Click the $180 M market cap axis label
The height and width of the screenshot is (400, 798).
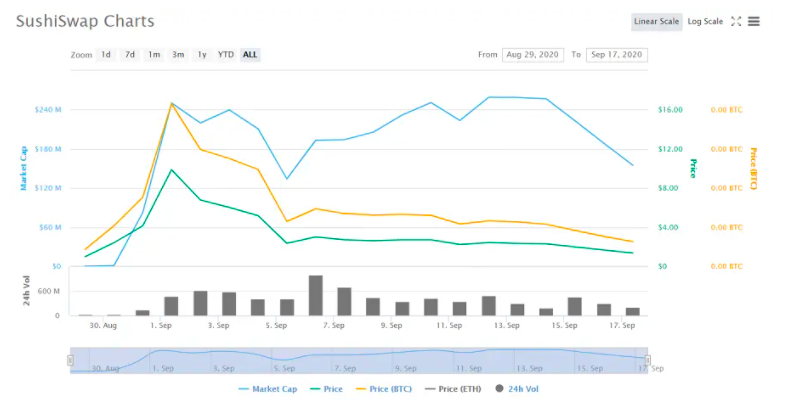point(48,149)
